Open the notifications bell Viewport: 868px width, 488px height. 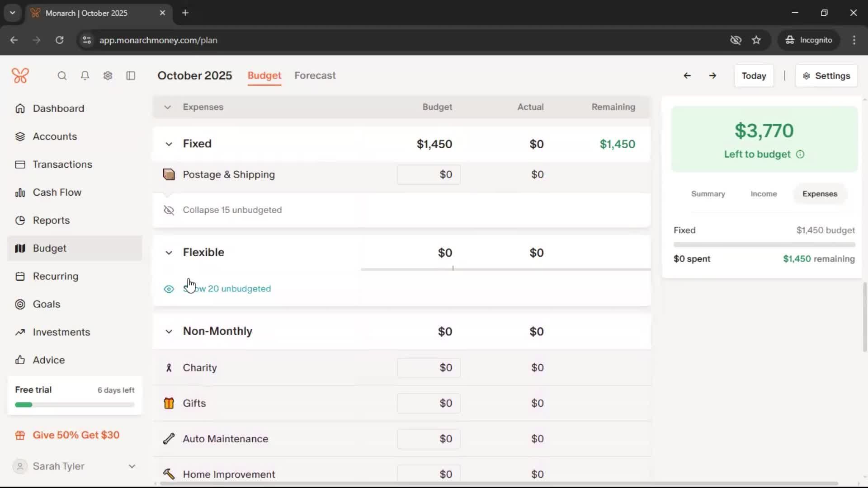(x=85, y=76)
